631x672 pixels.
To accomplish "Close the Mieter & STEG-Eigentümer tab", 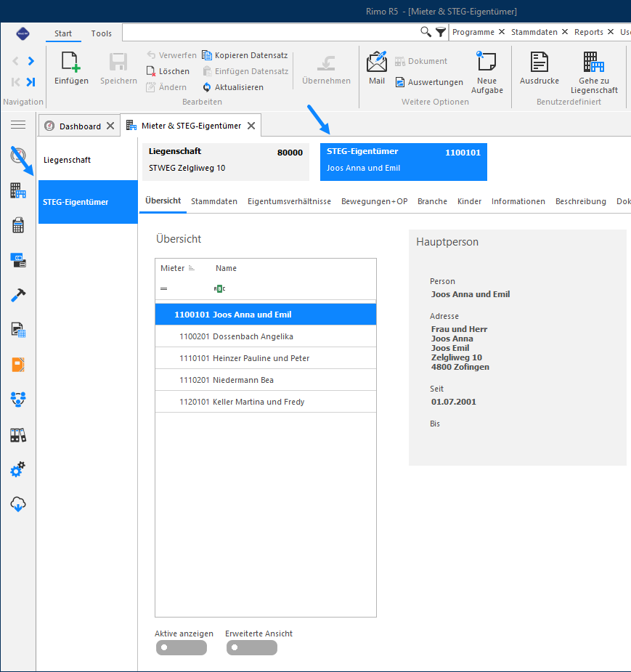I will click(x=251, y=126).
